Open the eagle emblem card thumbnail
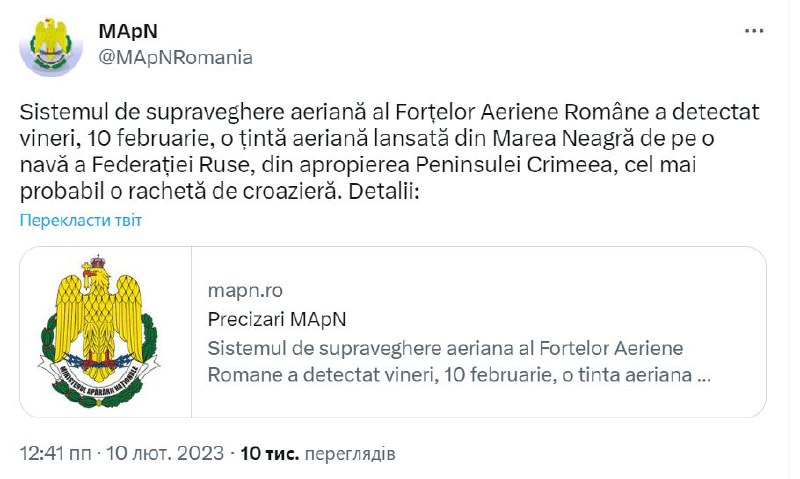Image resolution: width=800 pixels, height=479 pixels. coord(105,330)
